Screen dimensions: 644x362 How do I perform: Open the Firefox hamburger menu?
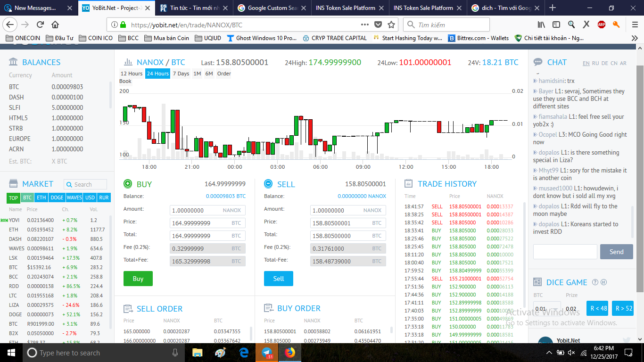point(634,25)
